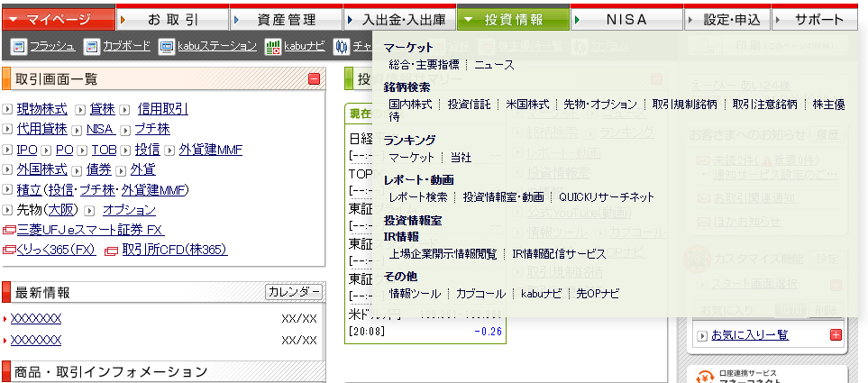The width and height of the screenshot is (868, 383).
Task: Expand the マイページ dropdown menu
Action: pyautogui.click(x=59, y=20)
